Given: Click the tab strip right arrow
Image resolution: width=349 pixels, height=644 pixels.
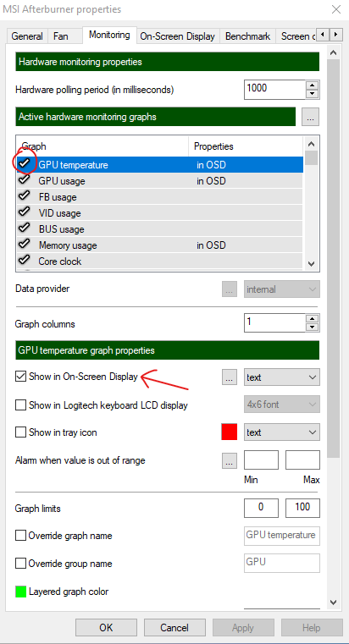Looking at the screenshot, I should [x=336, y=34].
